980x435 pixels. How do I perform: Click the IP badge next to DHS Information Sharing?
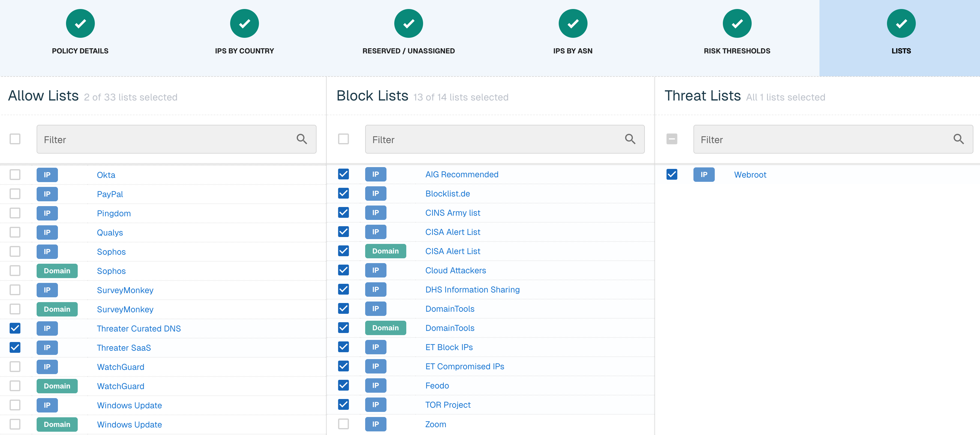pos(375,289)
